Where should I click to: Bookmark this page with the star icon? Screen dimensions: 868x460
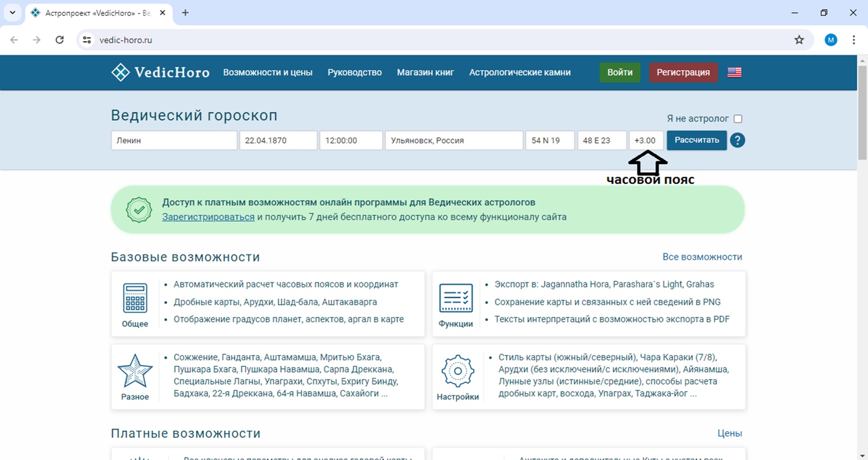tap(799, 40)
